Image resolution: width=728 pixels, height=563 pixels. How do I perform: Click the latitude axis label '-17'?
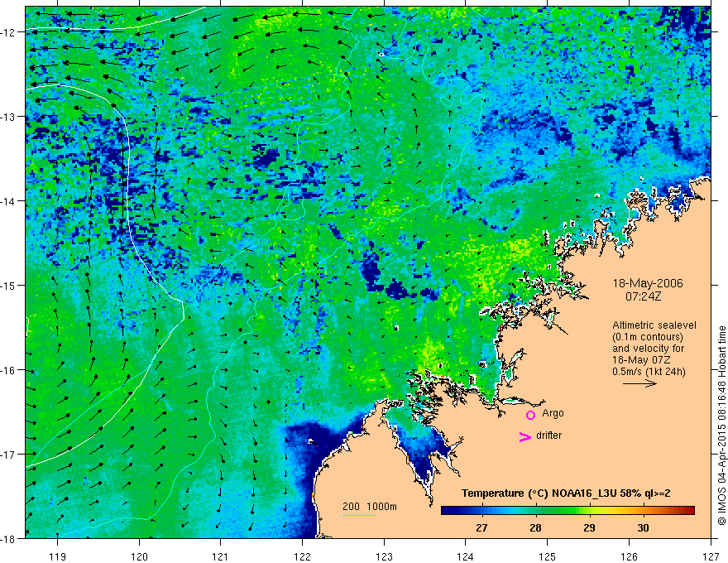click(x=9, y=455)
